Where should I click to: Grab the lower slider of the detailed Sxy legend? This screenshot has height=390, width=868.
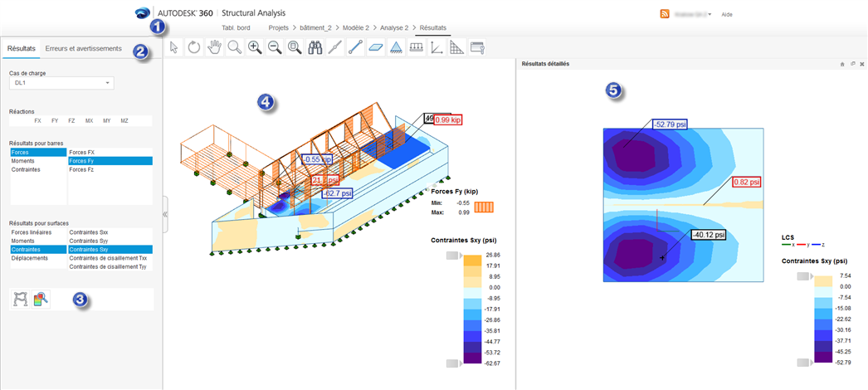(804, 362)
